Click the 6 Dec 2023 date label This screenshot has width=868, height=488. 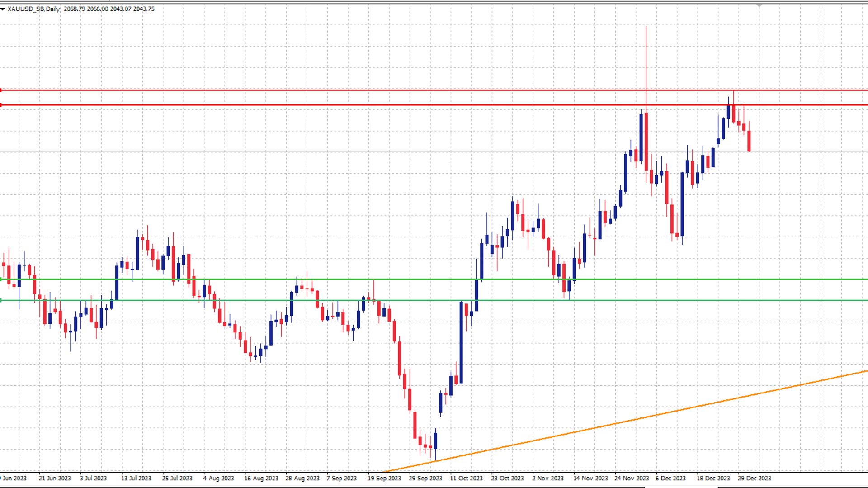pyautogui.click(x=670, y=478)
